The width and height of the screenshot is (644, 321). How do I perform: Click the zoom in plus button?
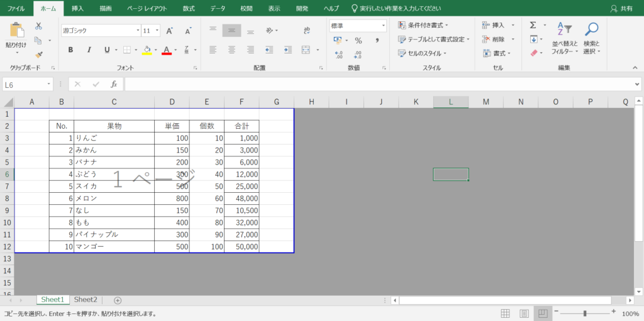coord(614,312)
